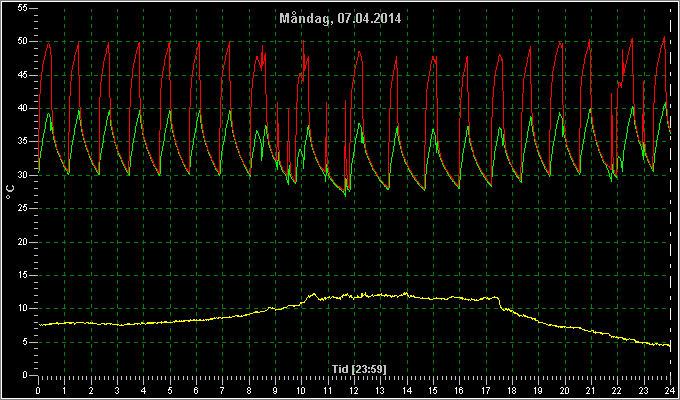Click the 30 value on temperature axis

[x=23, y=175]
